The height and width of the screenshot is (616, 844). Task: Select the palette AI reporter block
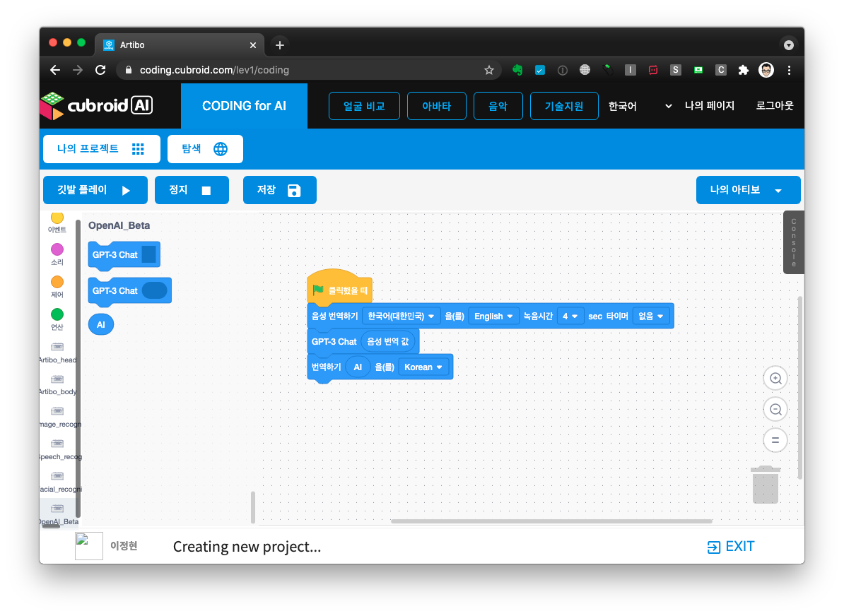100,324
